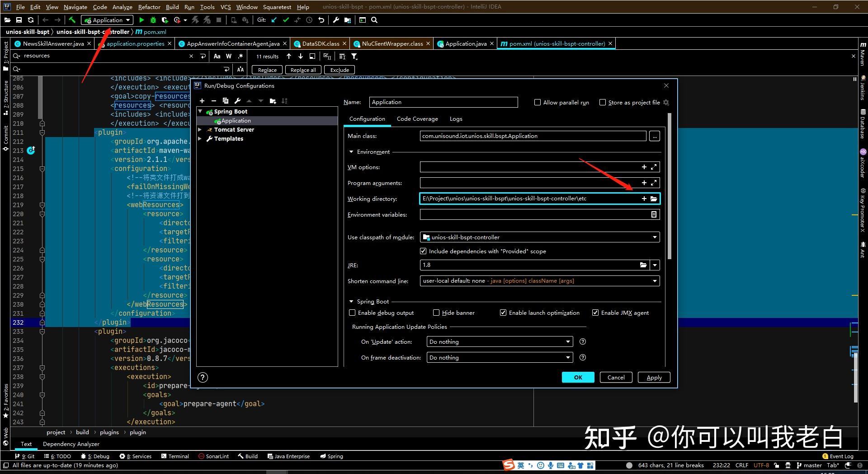
Task: Copy configuration icon in Run/Debug dialog
Action: [x=226, y=101]
